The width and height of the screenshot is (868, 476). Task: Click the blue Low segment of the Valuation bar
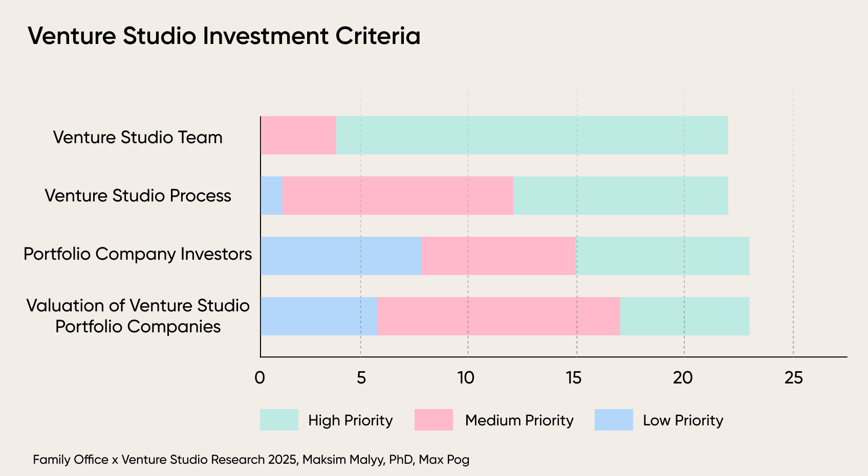click(x=319, y=316)
